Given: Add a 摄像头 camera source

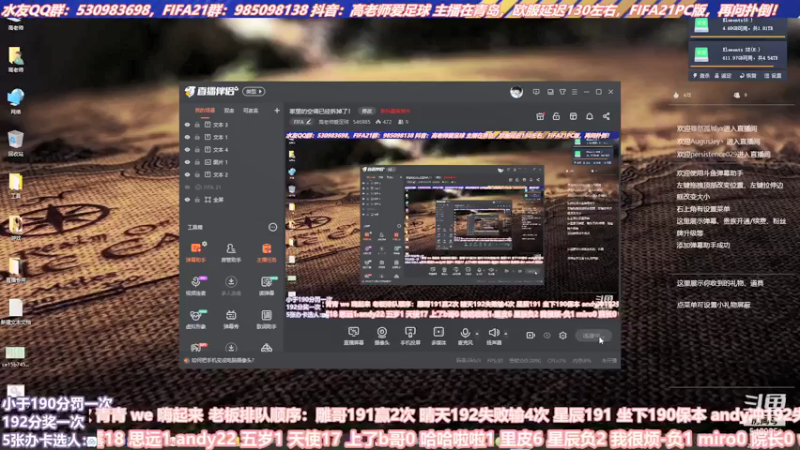Looking at the screenshot, I should 382,336.
